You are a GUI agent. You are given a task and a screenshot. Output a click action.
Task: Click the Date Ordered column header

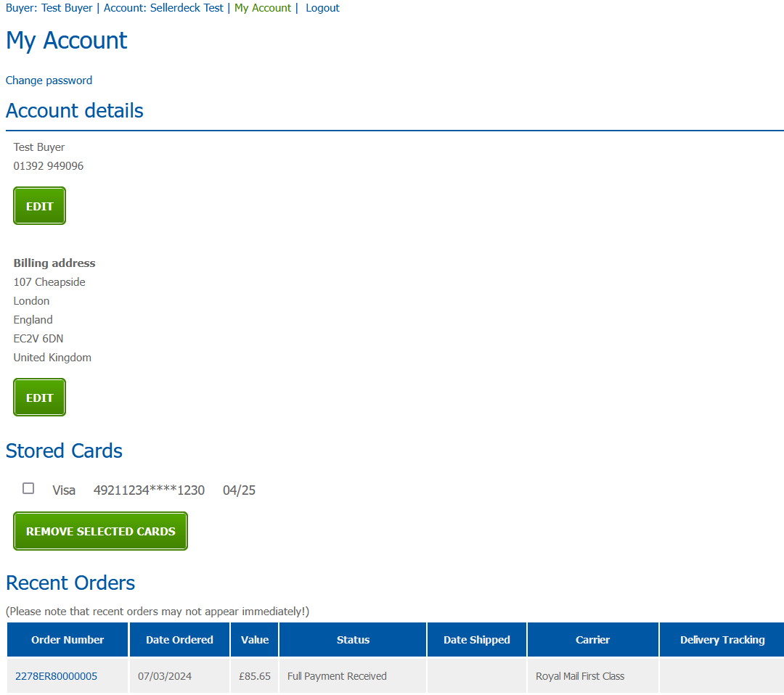pyautogui.click(x=179, y=640)
